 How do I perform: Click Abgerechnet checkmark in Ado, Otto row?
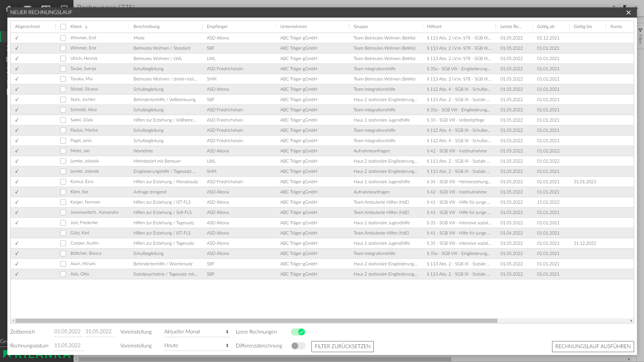pos(17,274)
